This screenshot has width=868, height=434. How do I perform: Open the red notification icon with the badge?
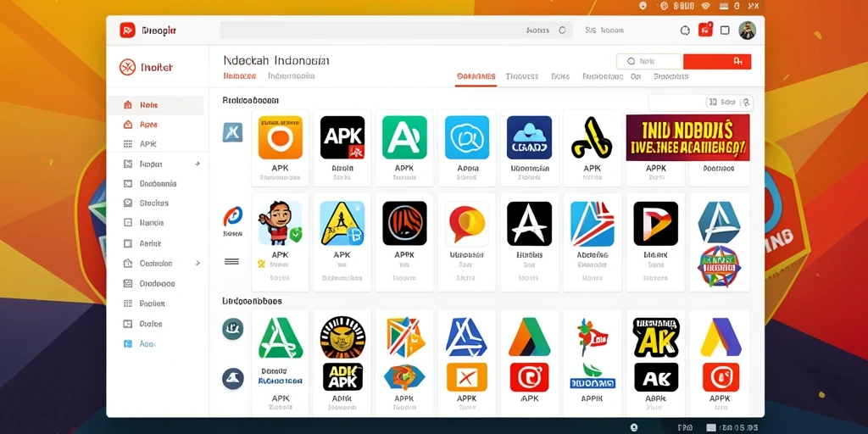(x=705, y=30)
